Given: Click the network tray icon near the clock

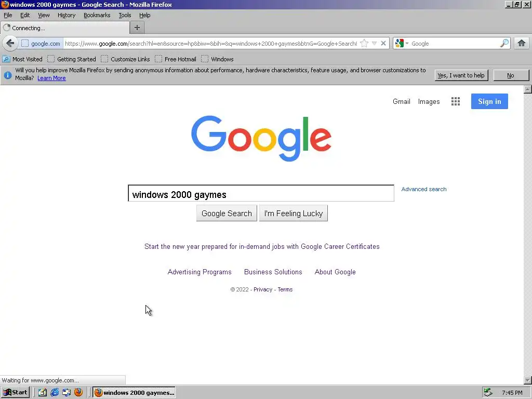Looking at the screenshot, I should pos(488,392).
